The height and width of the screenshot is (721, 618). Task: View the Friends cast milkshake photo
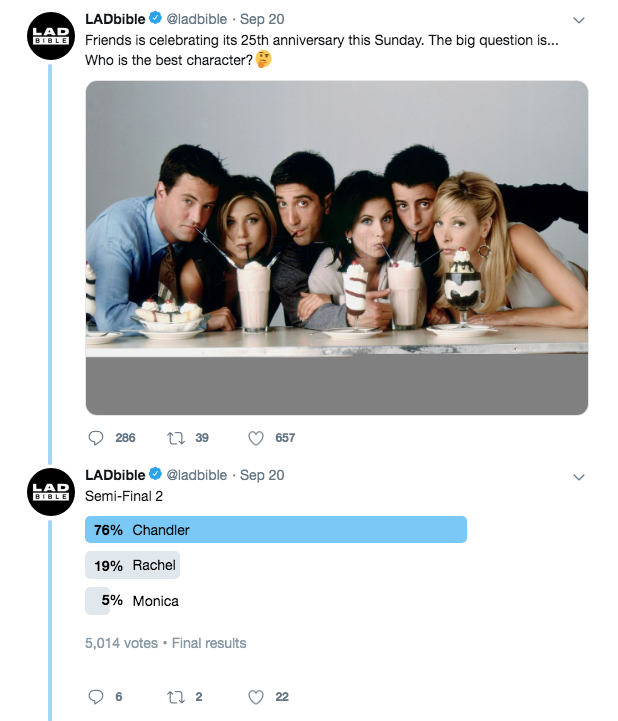coord(336,247)
